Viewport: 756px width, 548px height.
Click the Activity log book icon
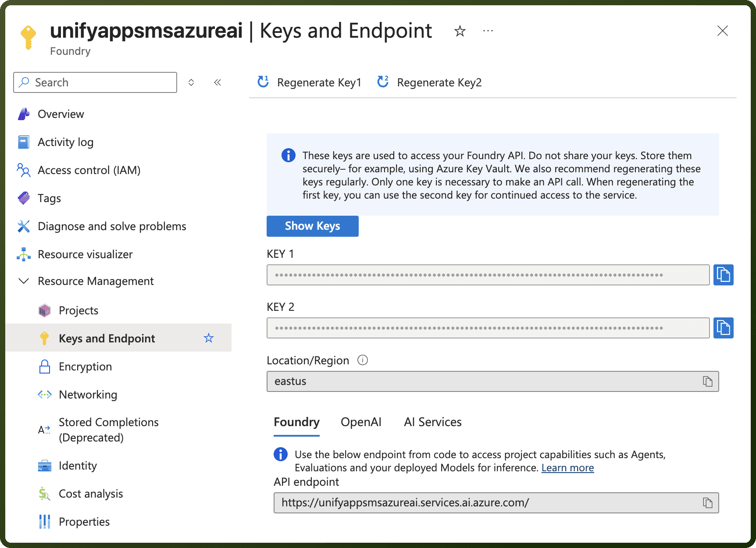(x=24, y=142)
